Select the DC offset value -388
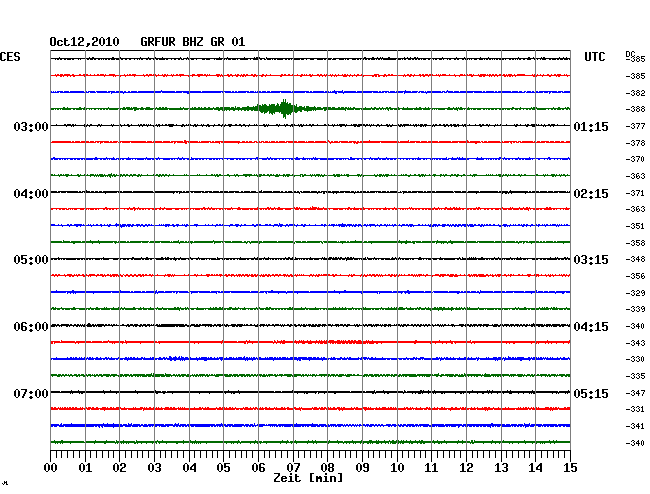Image resolution: width=650 pixels, height=494 pixels. point(635,109)
